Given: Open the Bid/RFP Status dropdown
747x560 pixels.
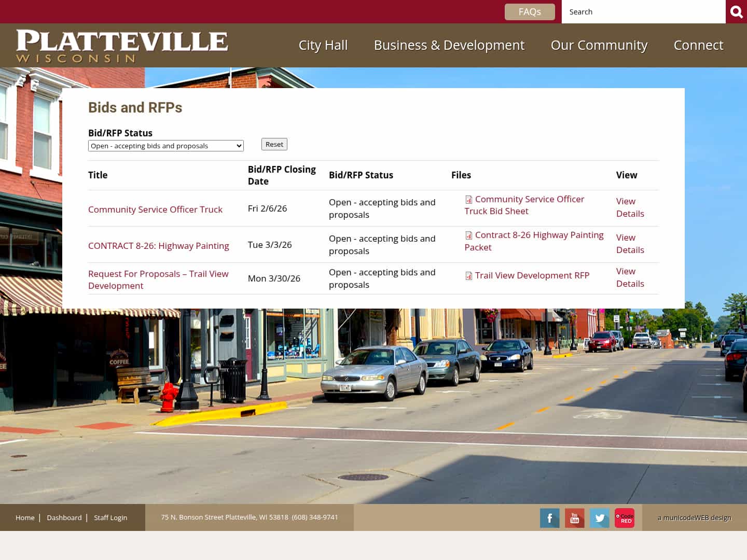Looking at the screenshot, I should pos(166,146).
